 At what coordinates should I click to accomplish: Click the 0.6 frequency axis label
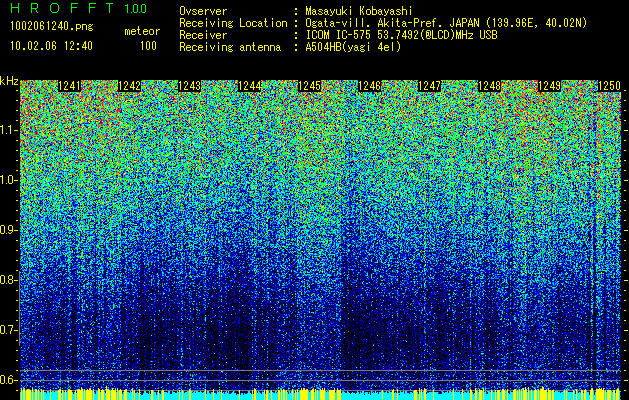click(x=9, y=380)
